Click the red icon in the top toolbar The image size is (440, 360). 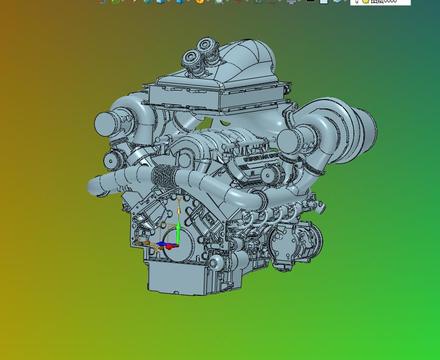pyautogui.click(x=237, y=1)
